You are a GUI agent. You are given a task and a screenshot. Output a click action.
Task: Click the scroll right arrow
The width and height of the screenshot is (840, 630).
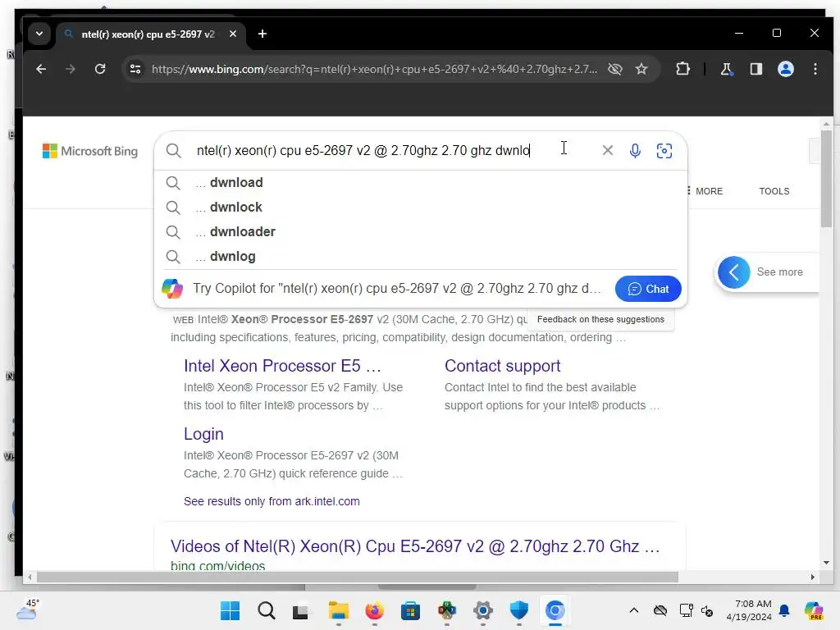coord(812,577)
